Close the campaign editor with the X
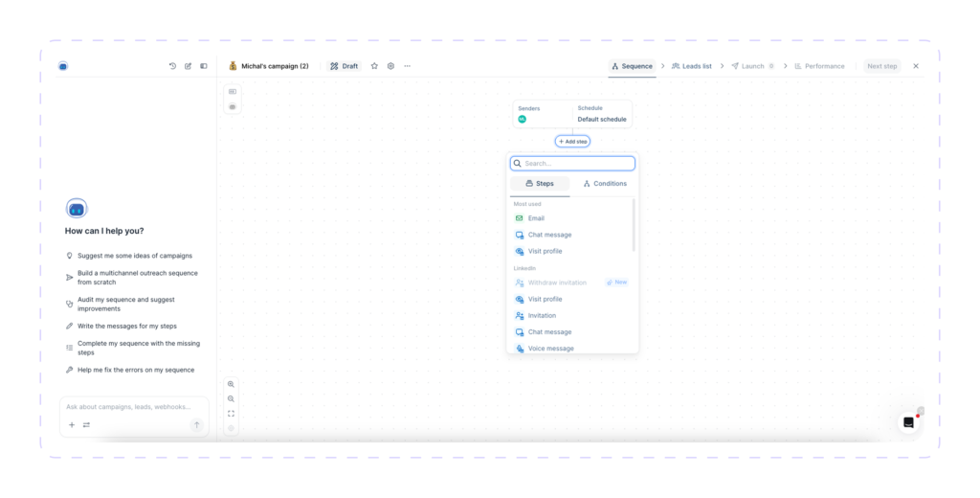The width and height of the screenshot is (980, 498). click(x=916, y=66)
